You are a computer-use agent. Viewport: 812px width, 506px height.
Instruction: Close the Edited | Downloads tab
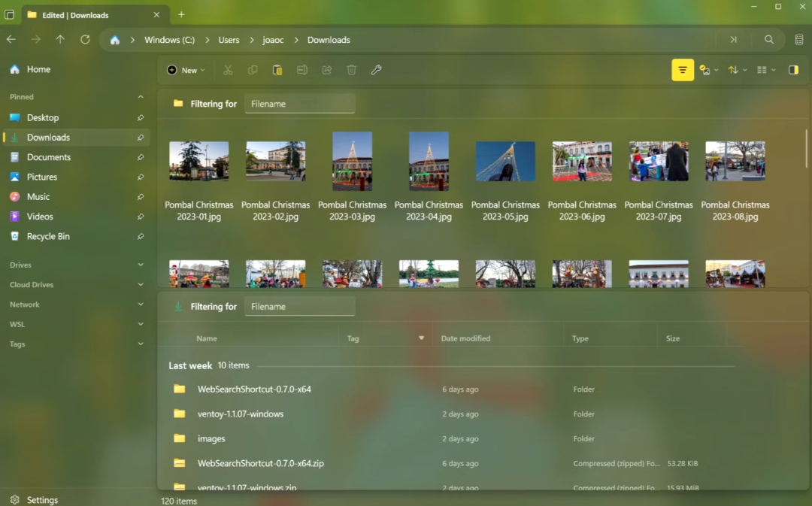156,15
